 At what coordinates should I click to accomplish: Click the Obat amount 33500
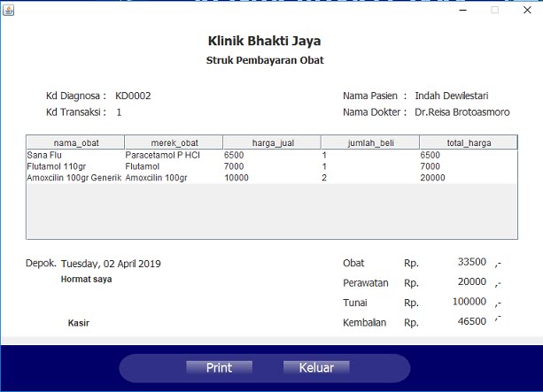pyautogui.click(x=472, y=262)
